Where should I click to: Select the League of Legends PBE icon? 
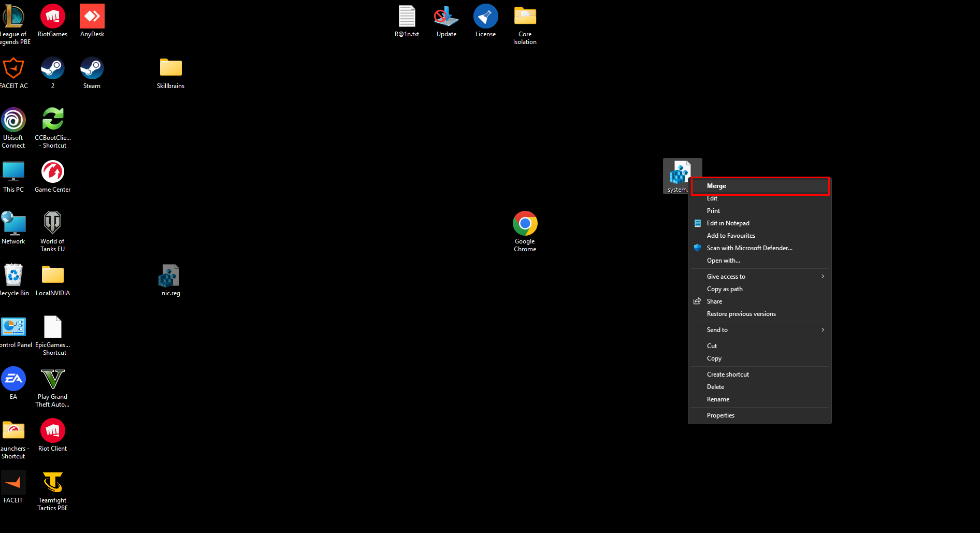click(13, 24)
